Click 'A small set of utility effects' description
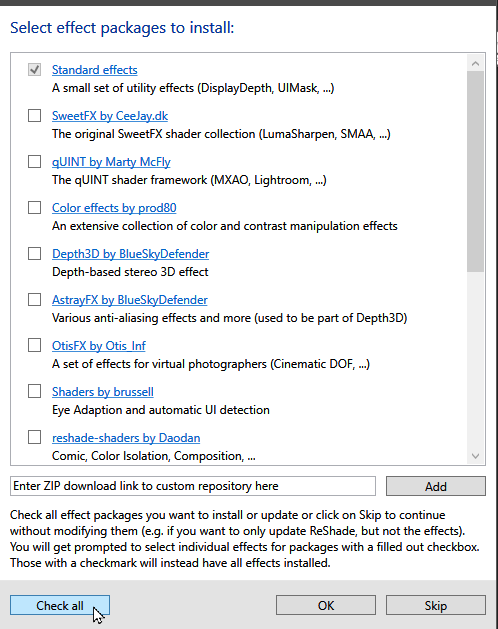 coord(193,88)
